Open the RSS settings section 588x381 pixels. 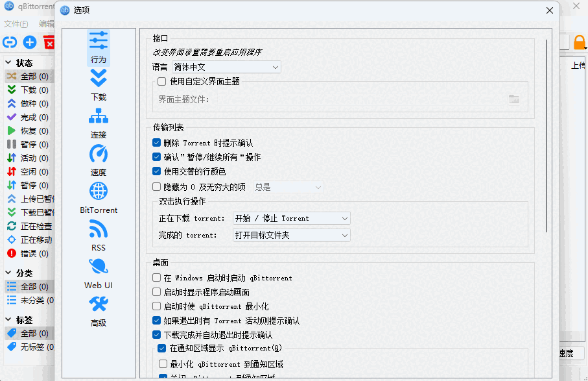[x=99, y=236]
